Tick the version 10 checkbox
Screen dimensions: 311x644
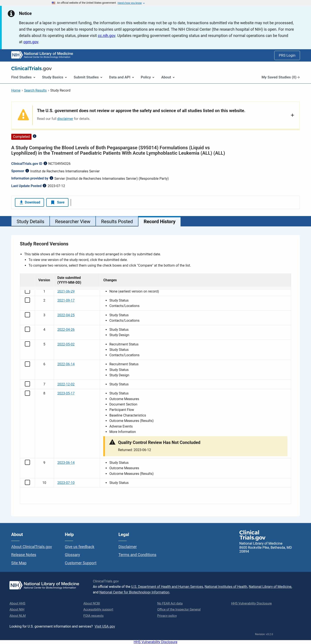27,483
